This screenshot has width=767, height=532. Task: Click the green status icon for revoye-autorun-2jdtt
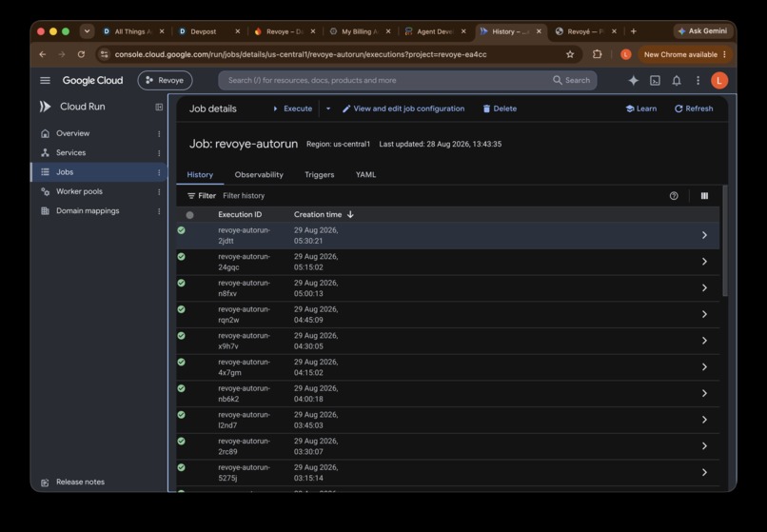182,230
